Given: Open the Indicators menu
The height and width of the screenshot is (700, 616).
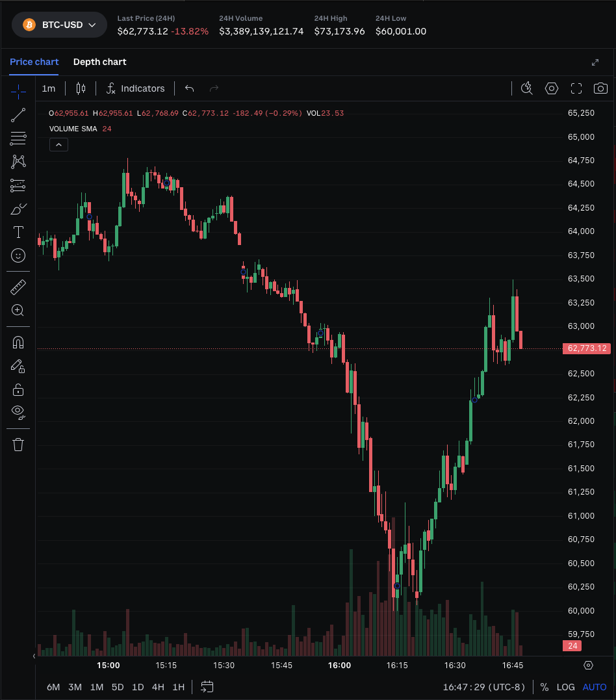Looking at the screenshot, I should pos(136,88).
